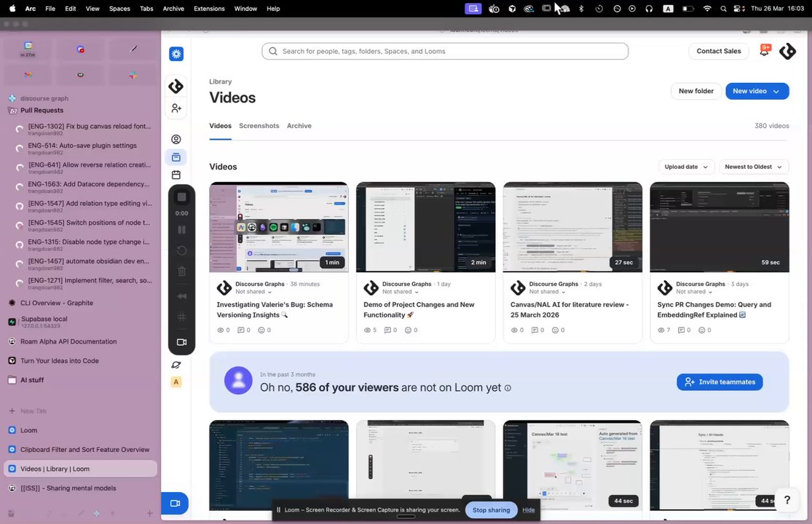Click the blue record camera button
Viewport: 812px width, 524px height.
[x=175, y=504]
